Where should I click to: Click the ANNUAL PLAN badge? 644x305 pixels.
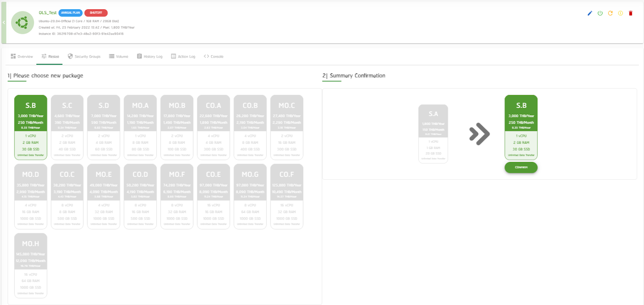click(x=70, y=13)
